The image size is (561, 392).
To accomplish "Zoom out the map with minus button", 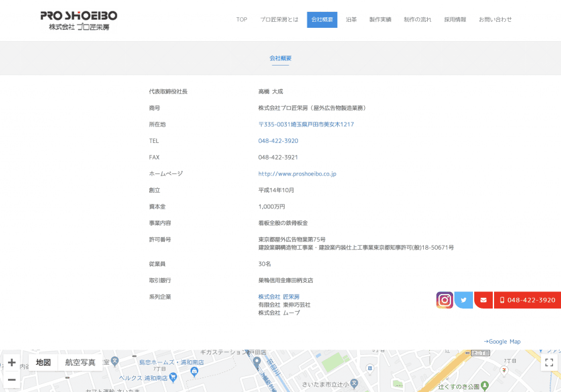I will click(x=12, y=379).
